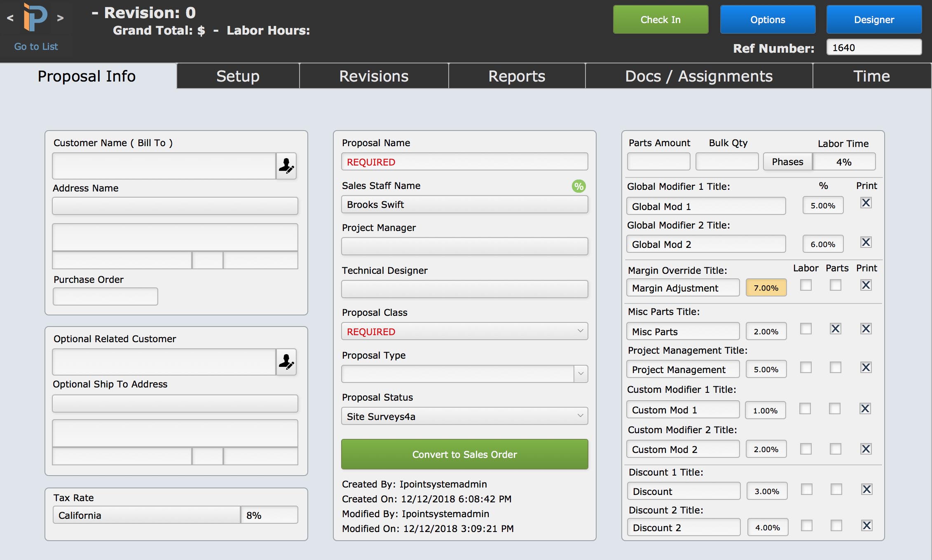The height and width of the screenshot is (560, 932).
Task: Click the iPoint logo icon
Action: click(35, 17)
